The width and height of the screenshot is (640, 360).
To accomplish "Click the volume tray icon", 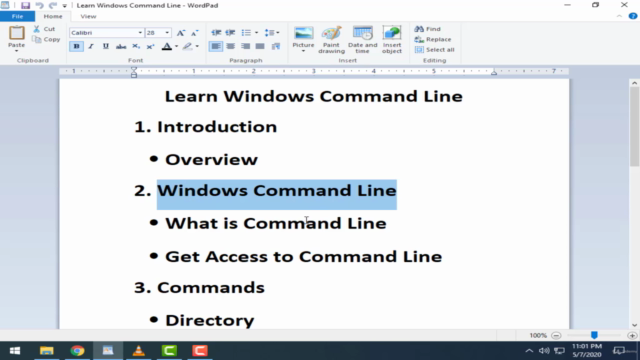I will click(544, 351).
